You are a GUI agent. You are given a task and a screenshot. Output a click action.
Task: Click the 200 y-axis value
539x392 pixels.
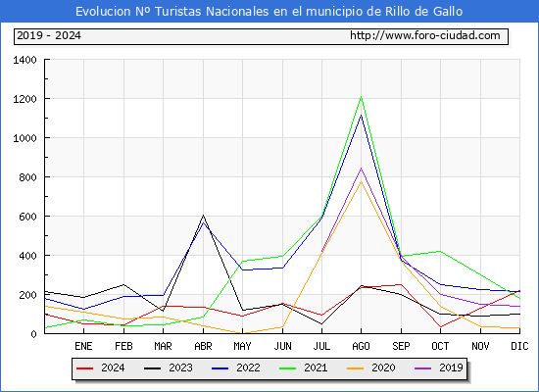coord(27,295)
